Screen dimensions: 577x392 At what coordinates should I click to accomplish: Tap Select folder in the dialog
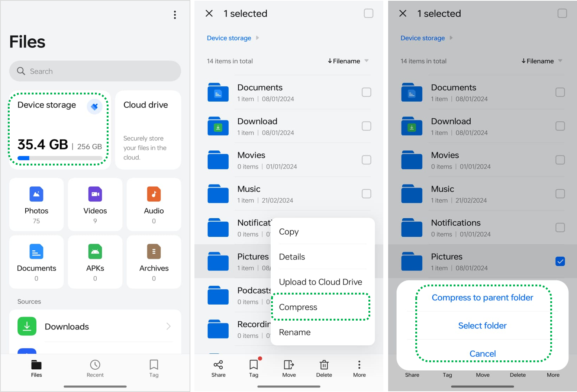coord(482,326)
